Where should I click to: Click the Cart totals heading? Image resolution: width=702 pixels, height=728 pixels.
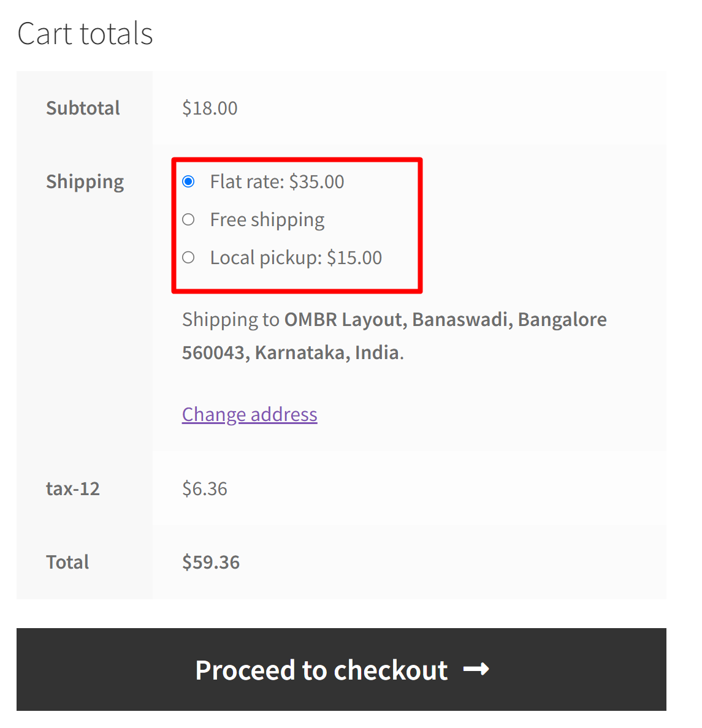(x=85, y=34)
